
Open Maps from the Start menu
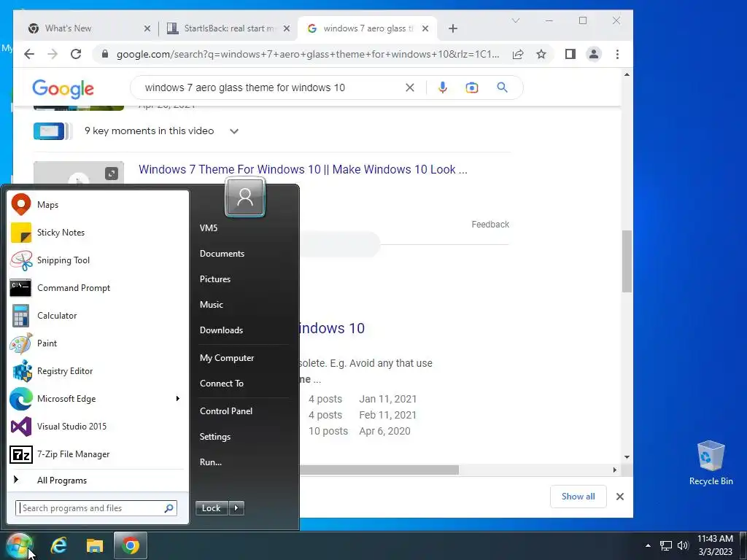click(97, 205)
